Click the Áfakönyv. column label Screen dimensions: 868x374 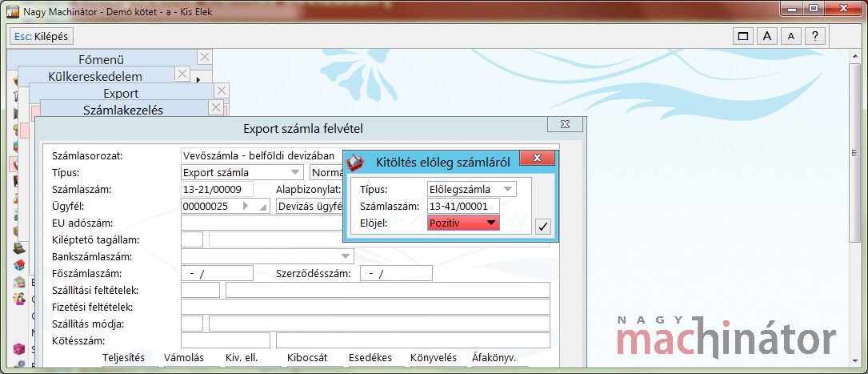pos(494,358)
